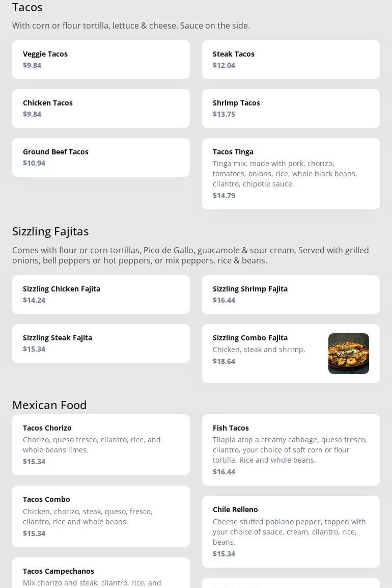Open the Sizzling Combo Fajita photo thumbnail
Viewport: 392px width, 588px height.
click(x=348, y=354)
